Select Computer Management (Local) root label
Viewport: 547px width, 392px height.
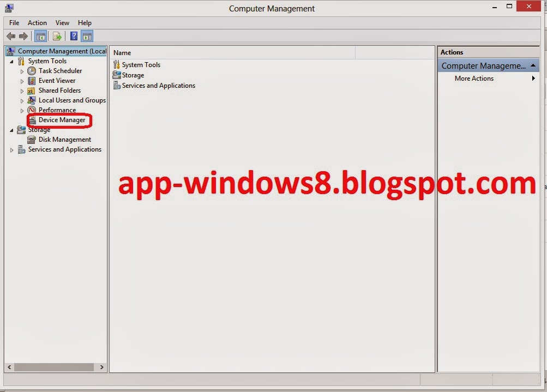62,51
